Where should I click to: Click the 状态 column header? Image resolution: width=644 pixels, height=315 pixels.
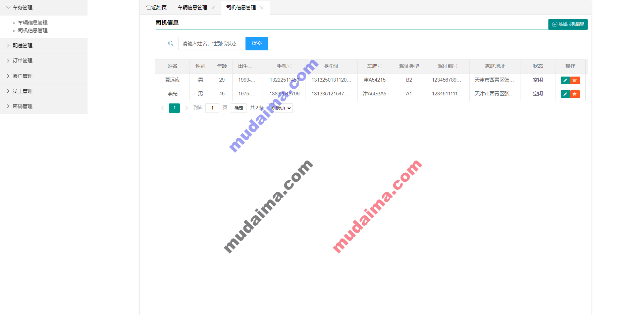(538, 66)
